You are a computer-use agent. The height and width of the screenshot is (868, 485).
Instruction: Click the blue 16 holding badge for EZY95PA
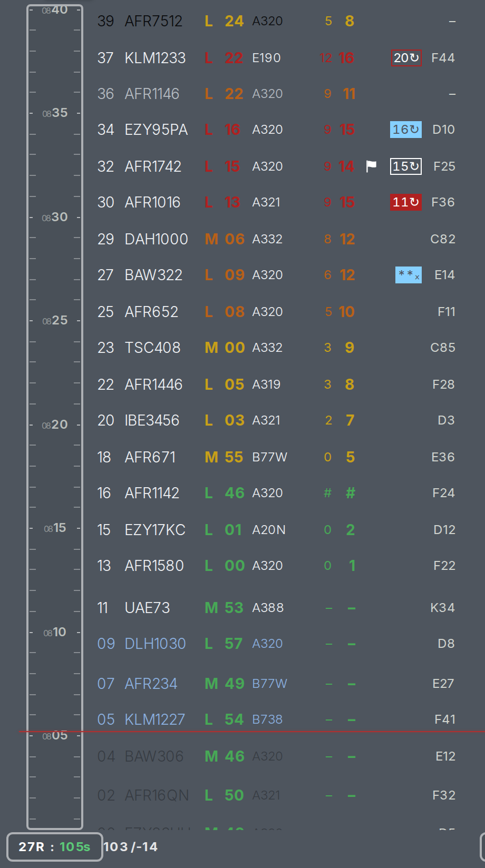[x=406, y=130]
